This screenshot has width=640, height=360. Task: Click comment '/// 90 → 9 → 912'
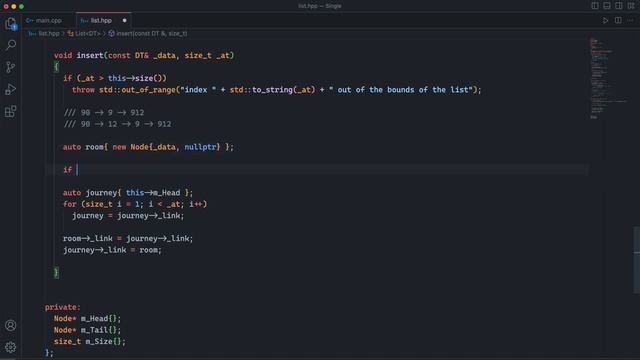104,113
